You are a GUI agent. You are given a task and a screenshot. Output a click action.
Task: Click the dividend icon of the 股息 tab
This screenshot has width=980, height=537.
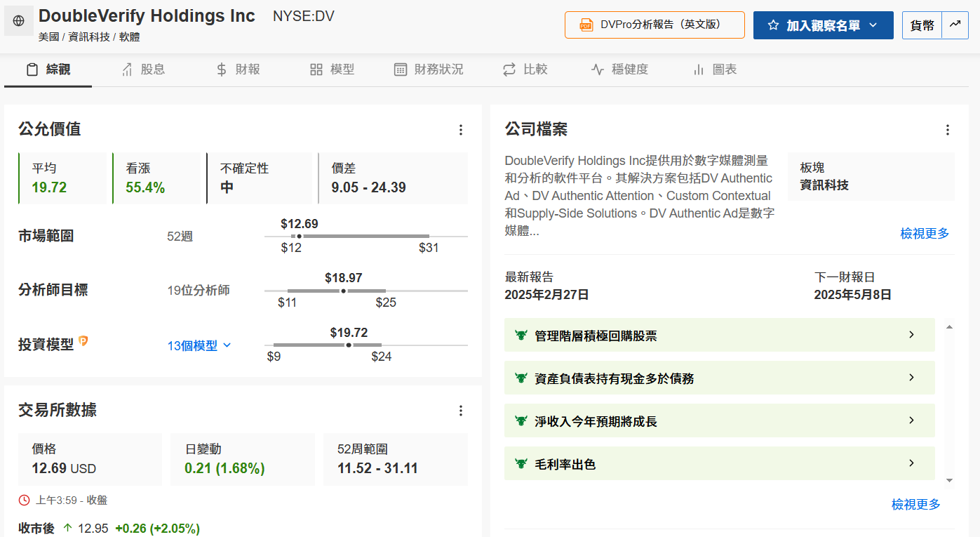(x=127, y=69)
